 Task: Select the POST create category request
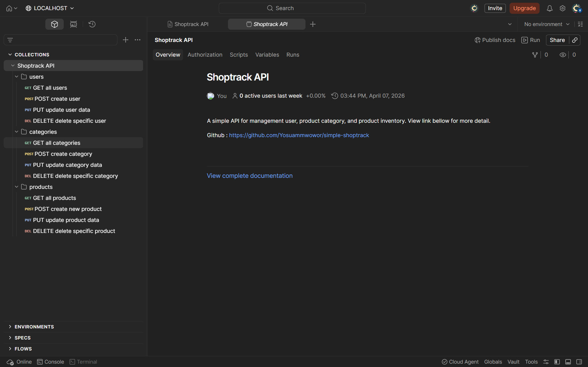pyautogui.click(x=63, y=154)
